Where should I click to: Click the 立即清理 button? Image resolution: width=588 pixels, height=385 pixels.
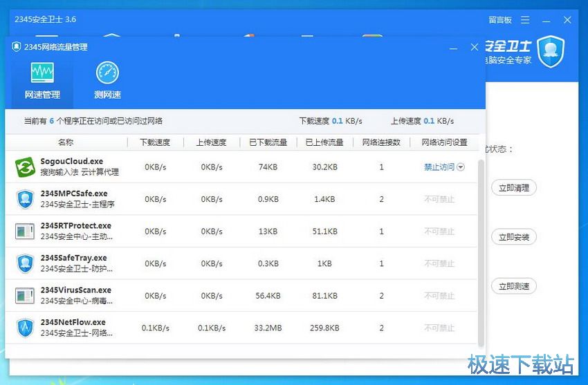(x=514, y=187)
